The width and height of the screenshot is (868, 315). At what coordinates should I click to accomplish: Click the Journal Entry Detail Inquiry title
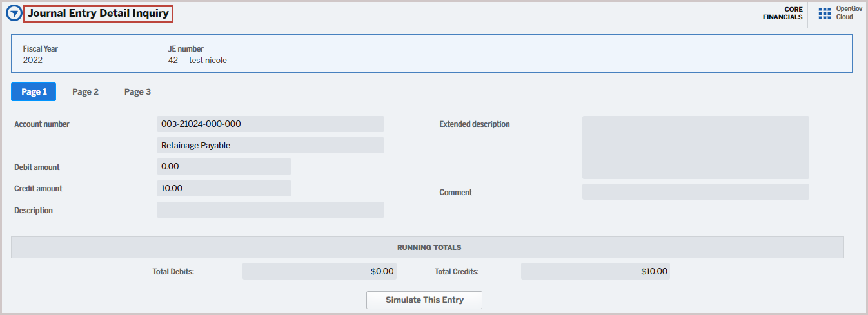[98, 14]
